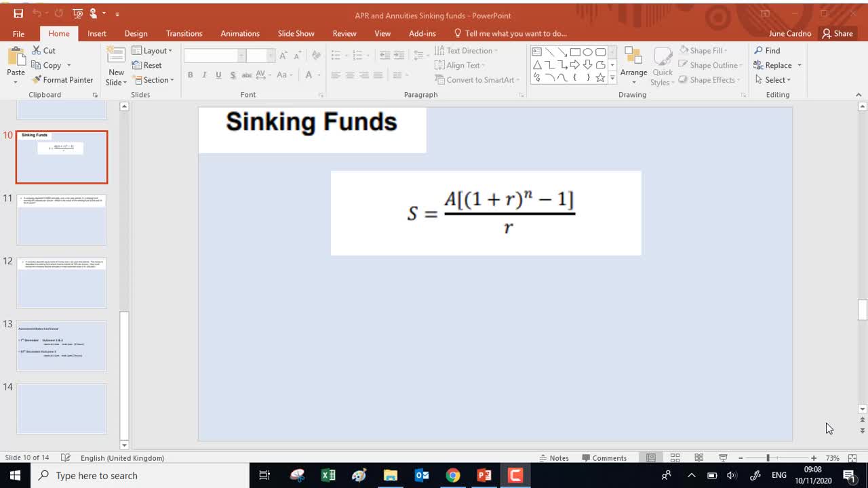Open Reading View from status bar

[698, 458]
